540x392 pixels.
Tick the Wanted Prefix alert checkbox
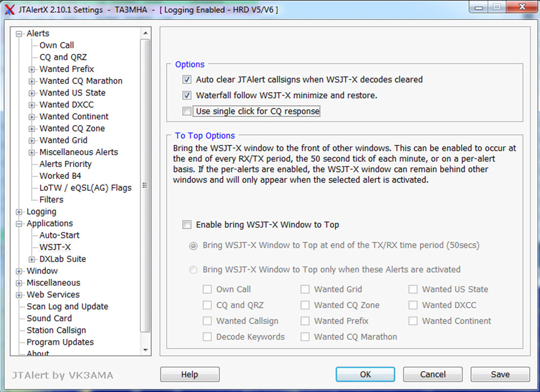click(305, 321)
